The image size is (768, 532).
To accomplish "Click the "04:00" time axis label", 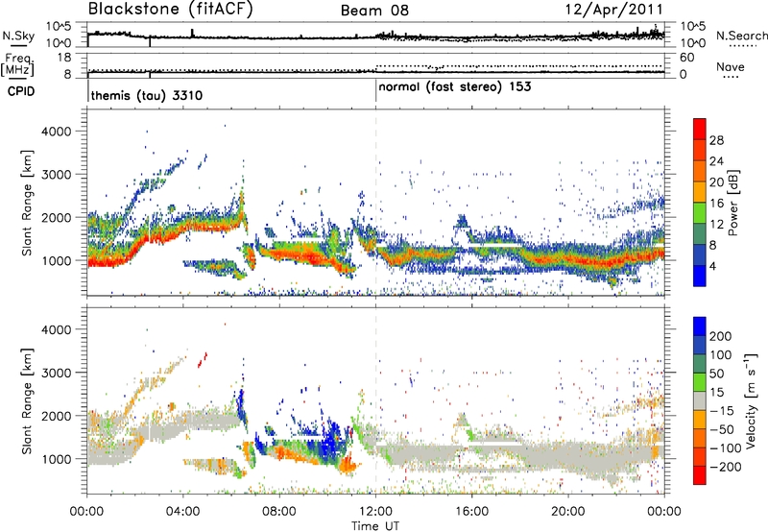I will pyautogui.click(x=183, y=512).
